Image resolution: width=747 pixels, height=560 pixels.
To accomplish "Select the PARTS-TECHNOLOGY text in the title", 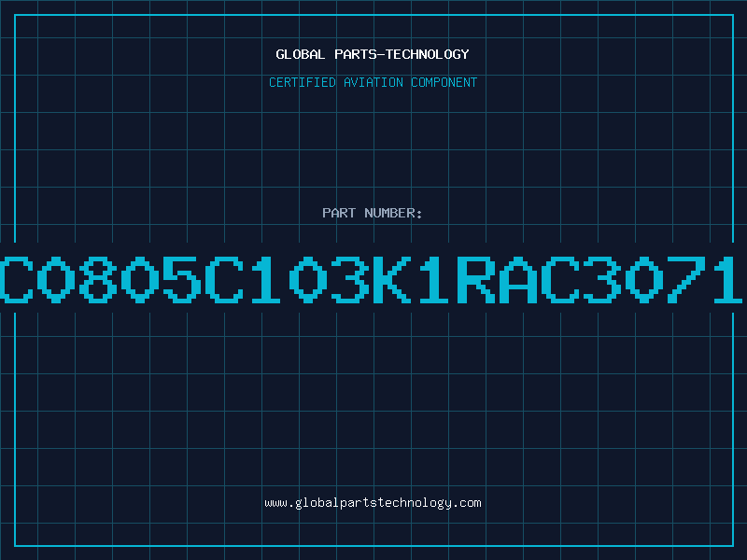I will (x=402, y=54).
